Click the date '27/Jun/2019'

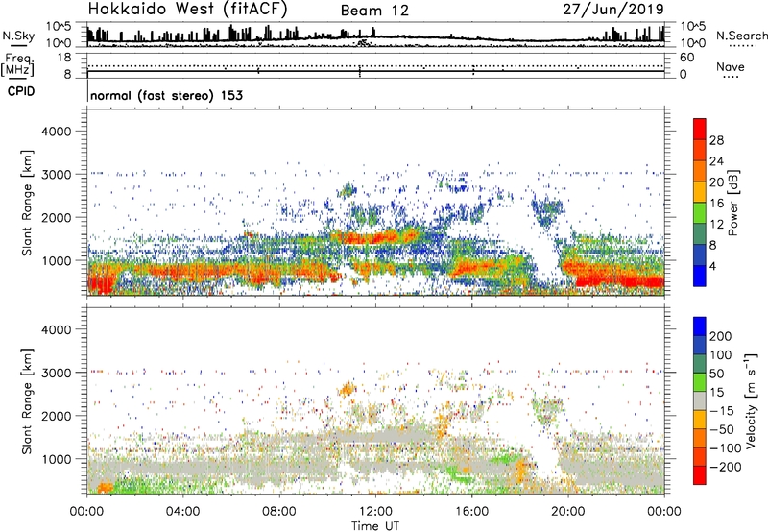613,10
